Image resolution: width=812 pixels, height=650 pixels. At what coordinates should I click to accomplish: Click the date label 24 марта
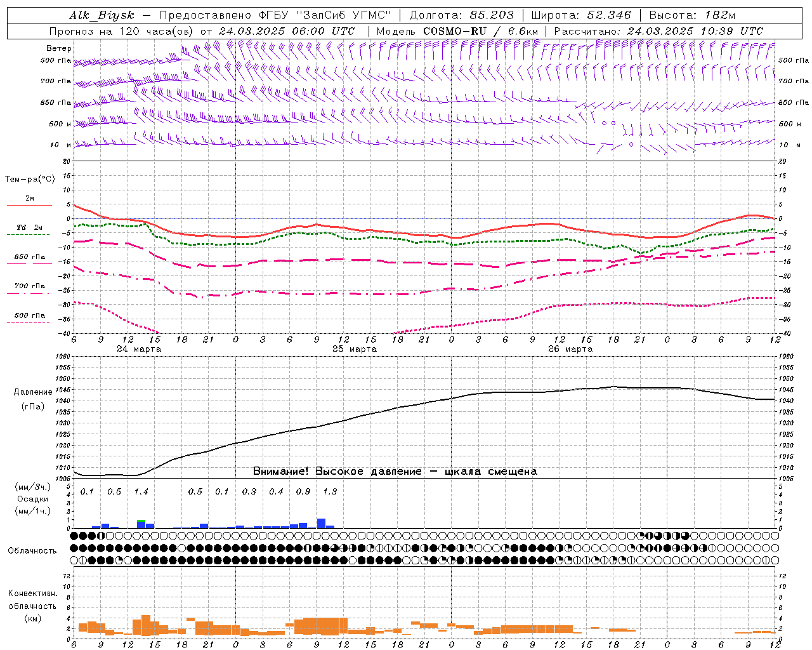[139, 349]
